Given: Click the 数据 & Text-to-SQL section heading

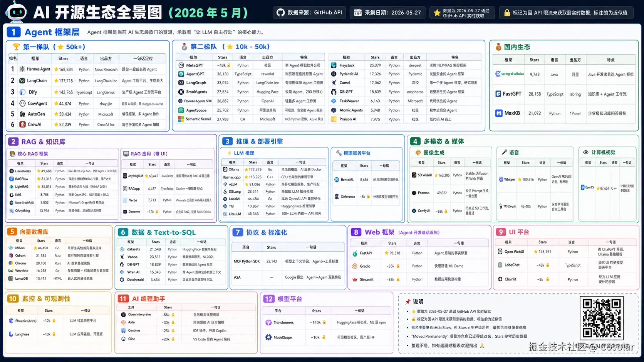Looking at the screenshot, I should (163, 232).
